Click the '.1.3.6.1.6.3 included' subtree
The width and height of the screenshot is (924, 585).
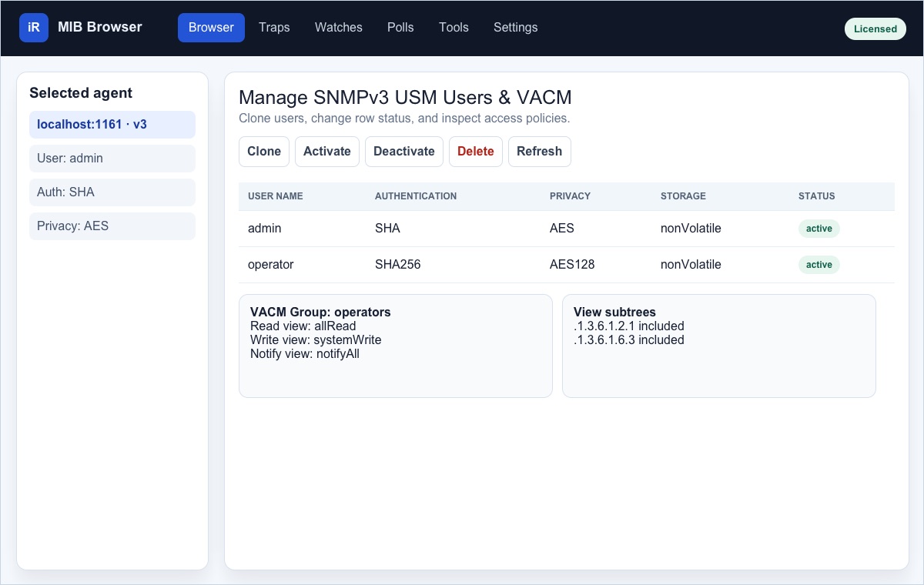629,340
